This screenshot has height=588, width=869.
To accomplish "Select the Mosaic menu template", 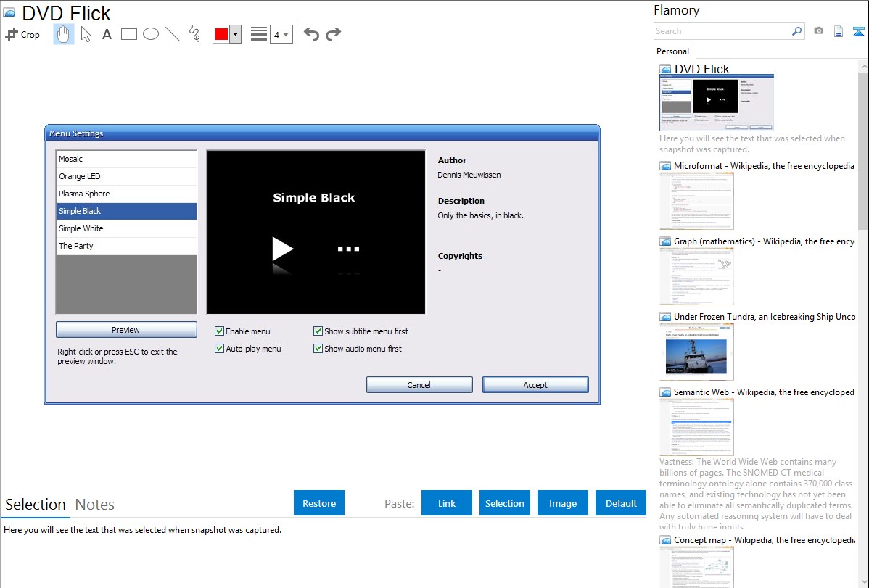I will (126, 159).
